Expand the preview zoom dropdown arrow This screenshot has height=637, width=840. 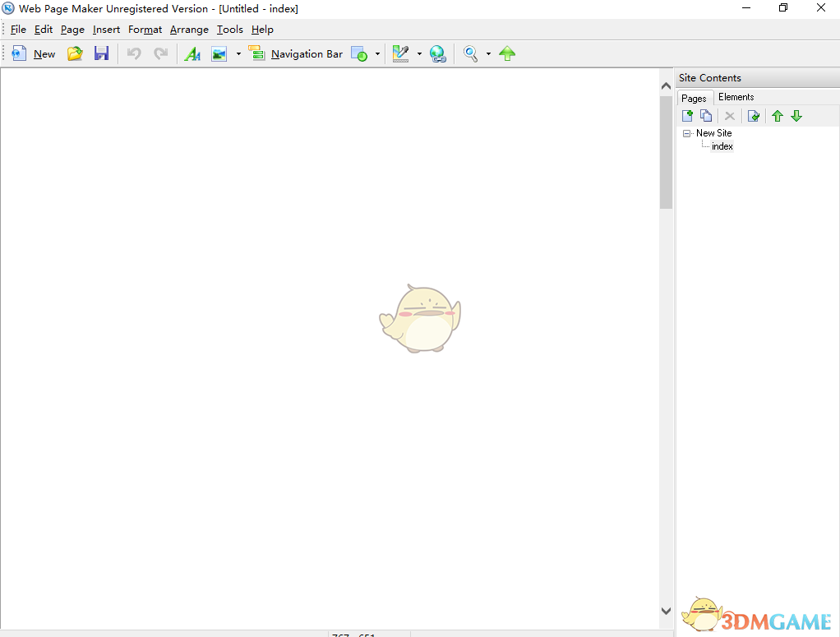[x=488, y=53]
